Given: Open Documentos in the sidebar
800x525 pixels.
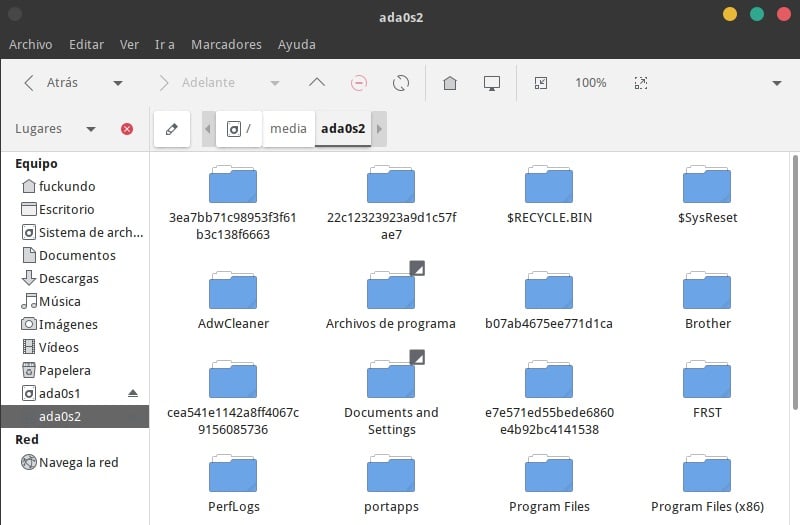Looking at the screenshot, I should coord(74,255).
